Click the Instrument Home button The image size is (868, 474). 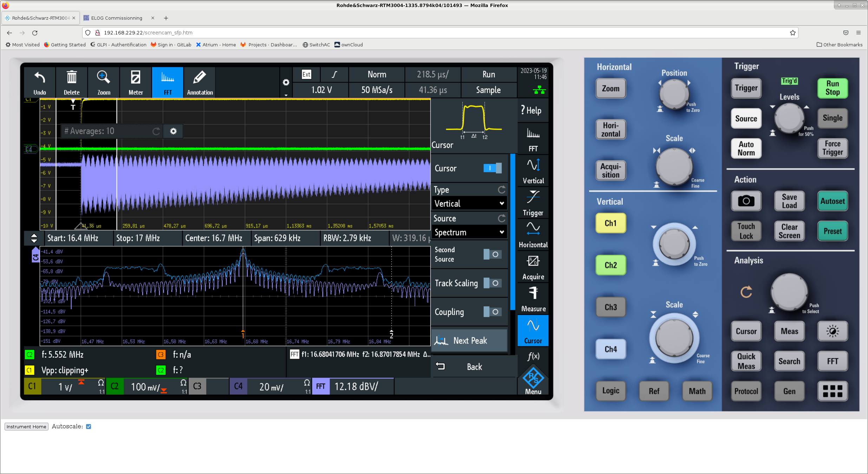click(26, 427)
